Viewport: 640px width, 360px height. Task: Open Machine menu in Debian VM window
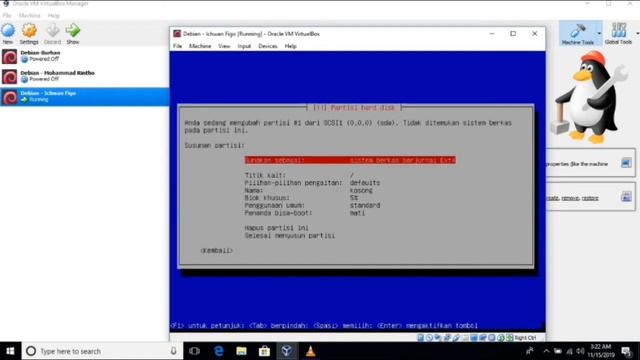[200, 46]
